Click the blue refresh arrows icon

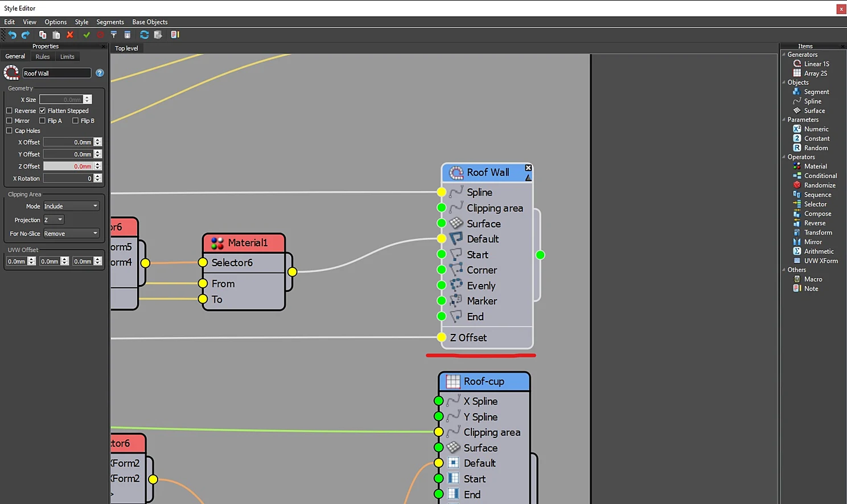click(x=144, y=35)
